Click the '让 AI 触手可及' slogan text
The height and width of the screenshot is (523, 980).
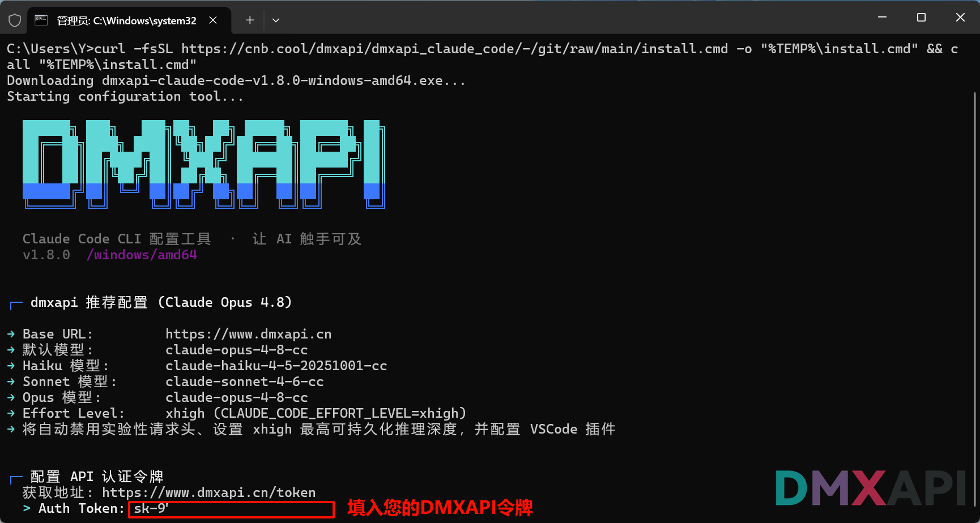306,239
